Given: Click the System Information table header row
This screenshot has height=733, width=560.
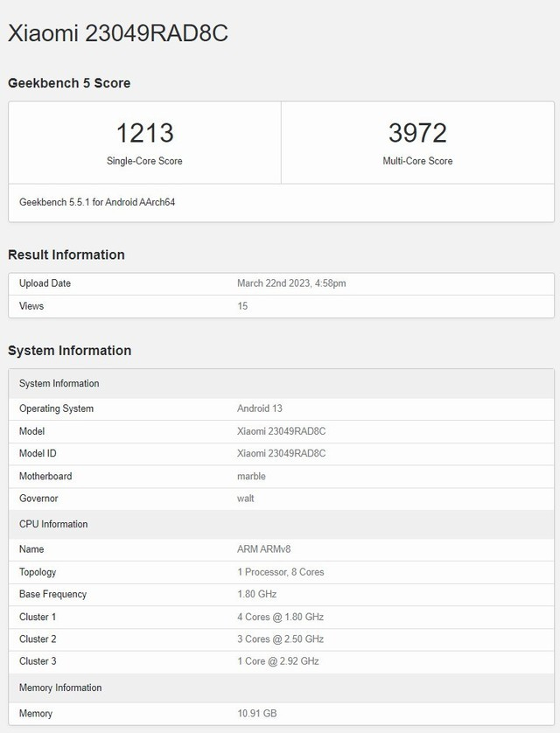Looking at the screenshot, I should click(282, 383).
